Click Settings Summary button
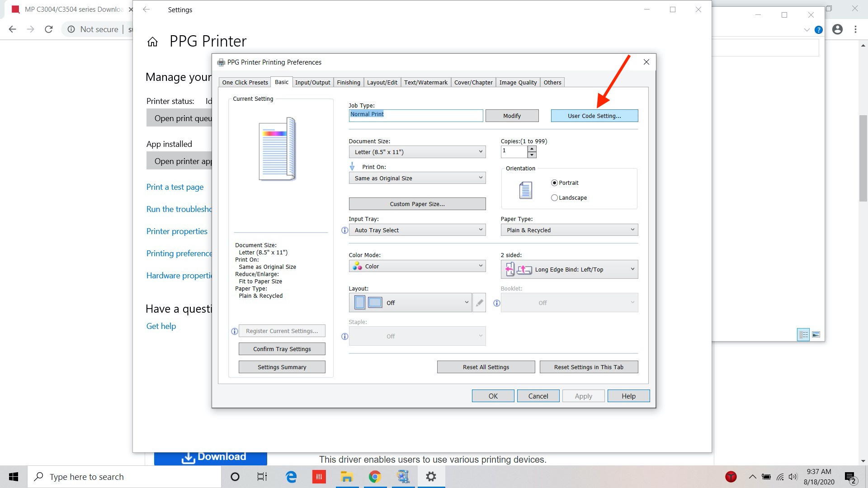Screen dimensions: 868x488 pos(282,367)
